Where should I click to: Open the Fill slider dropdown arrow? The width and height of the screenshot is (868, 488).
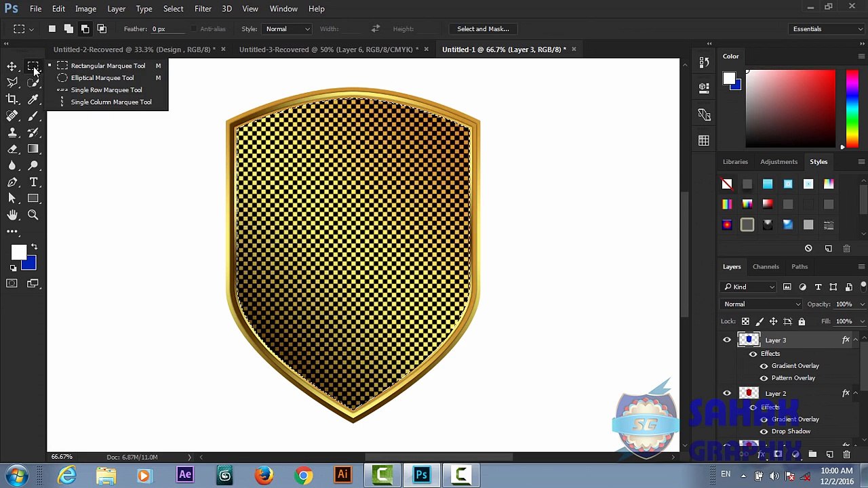tap(861, 321)
